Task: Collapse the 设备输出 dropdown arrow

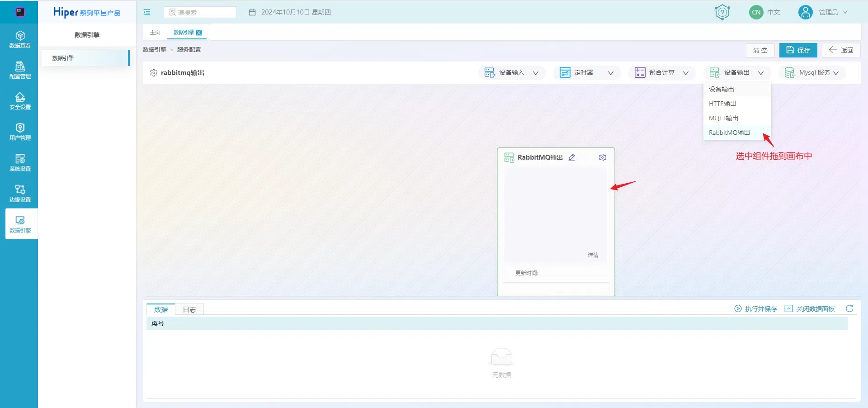Action: (761, 73)
